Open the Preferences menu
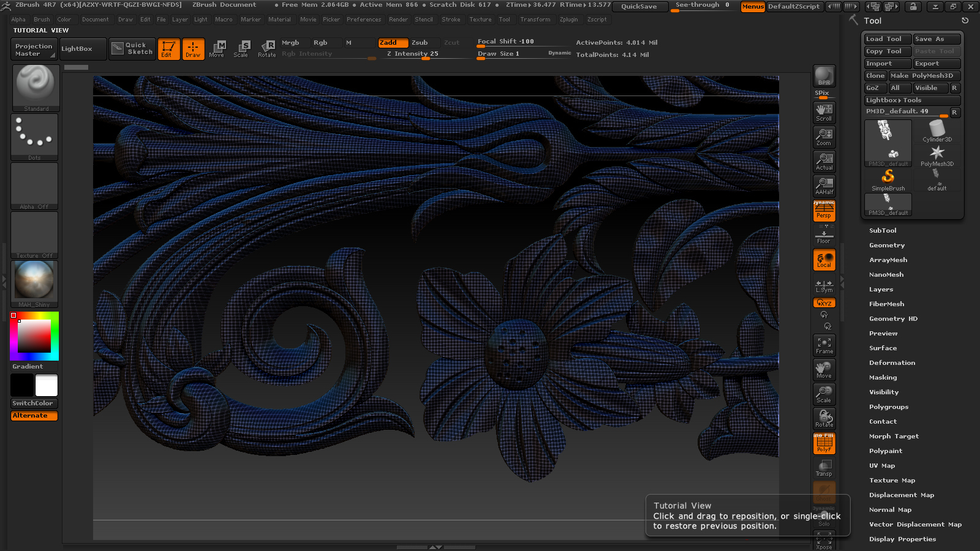Screen dimensions: 980x551 click(x=364, y=20)
